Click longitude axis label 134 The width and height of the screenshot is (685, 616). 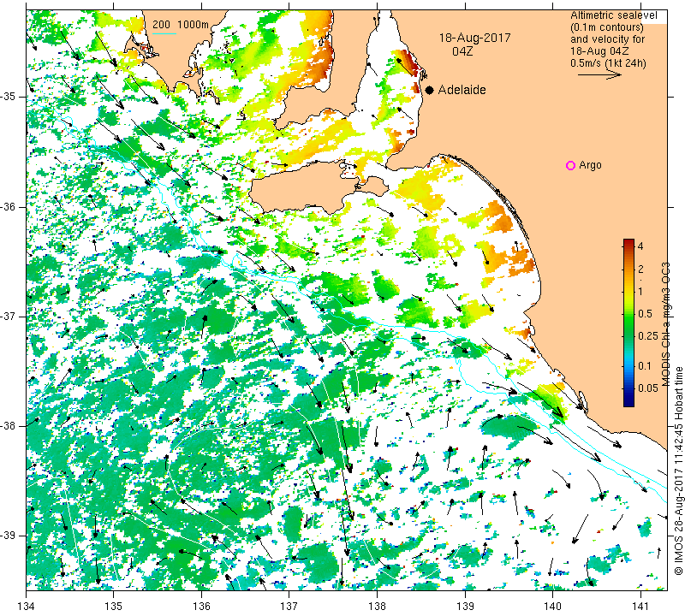(x=27, y=607)
